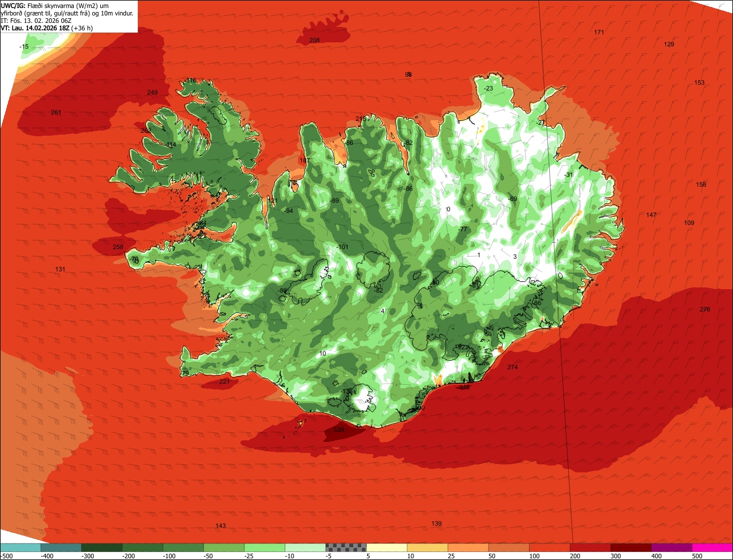Click the sea value '274' off the south coast
Image resolution: width=733 pixels, height=560 pixels.
512,367
